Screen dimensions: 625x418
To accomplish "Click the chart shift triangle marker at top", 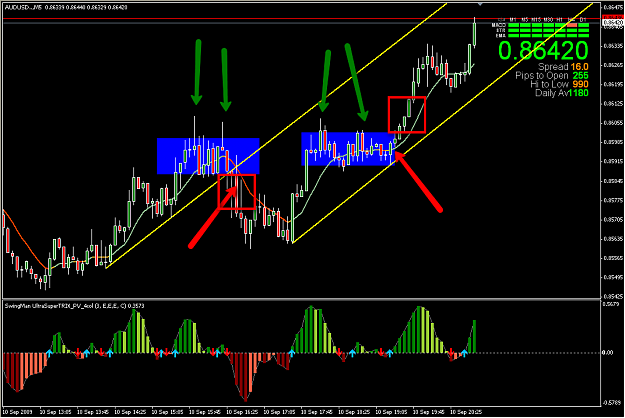I will tap(480, 4).
